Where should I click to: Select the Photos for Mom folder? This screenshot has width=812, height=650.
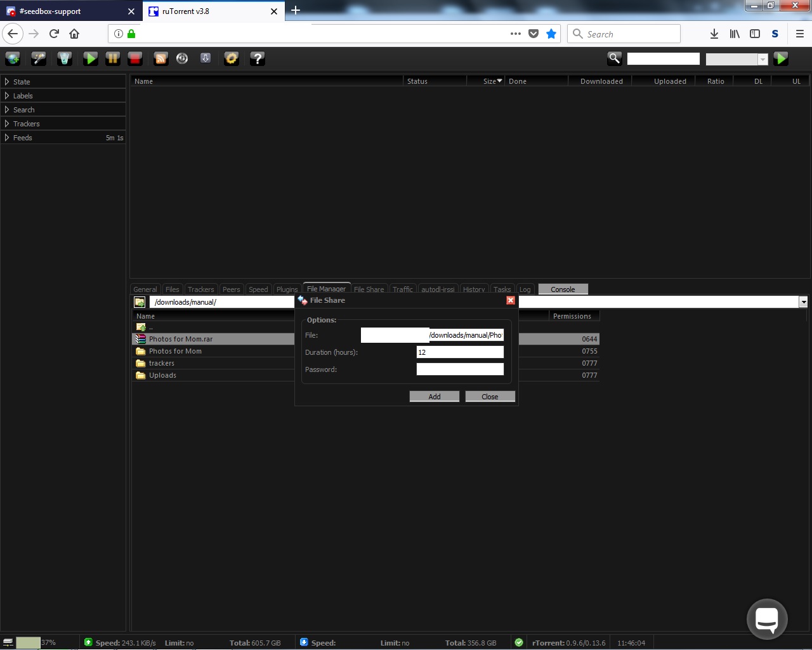(175, 351)
